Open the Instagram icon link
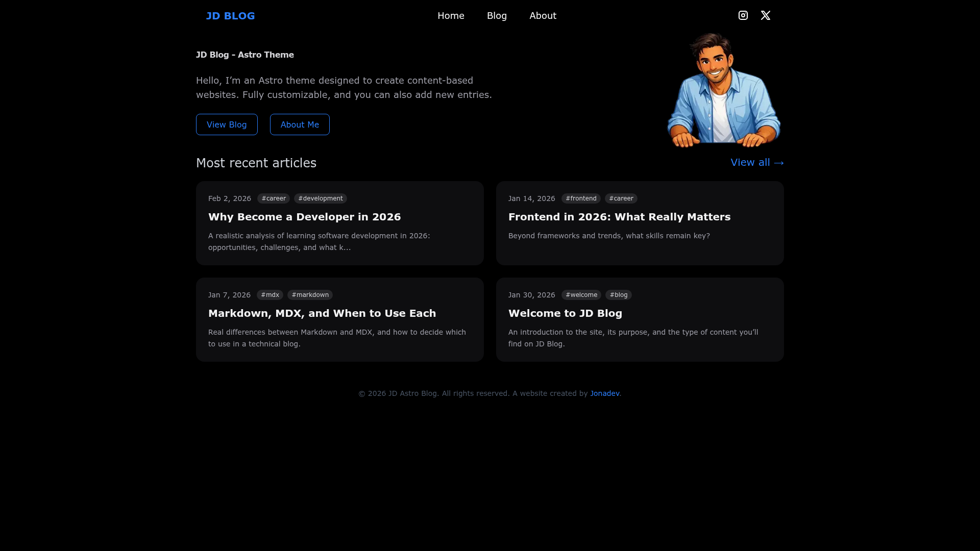Screen dimensions: 980x551 click(x=743, y=15)
